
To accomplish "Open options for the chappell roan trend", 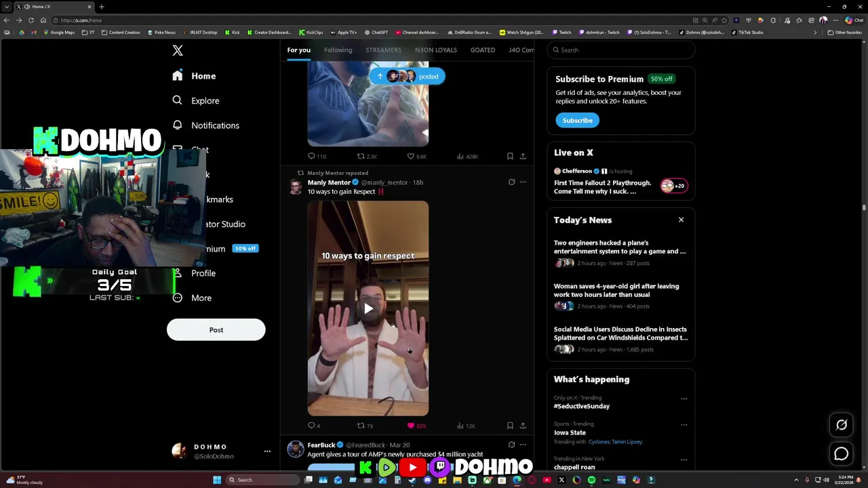I will tap(684, 460).
